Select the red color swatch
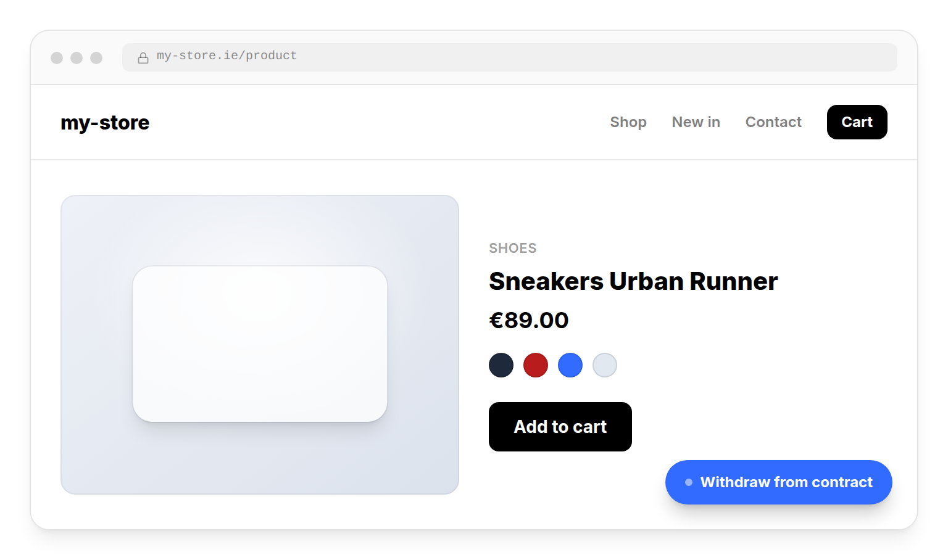The image size is (948, 560). 536,365
